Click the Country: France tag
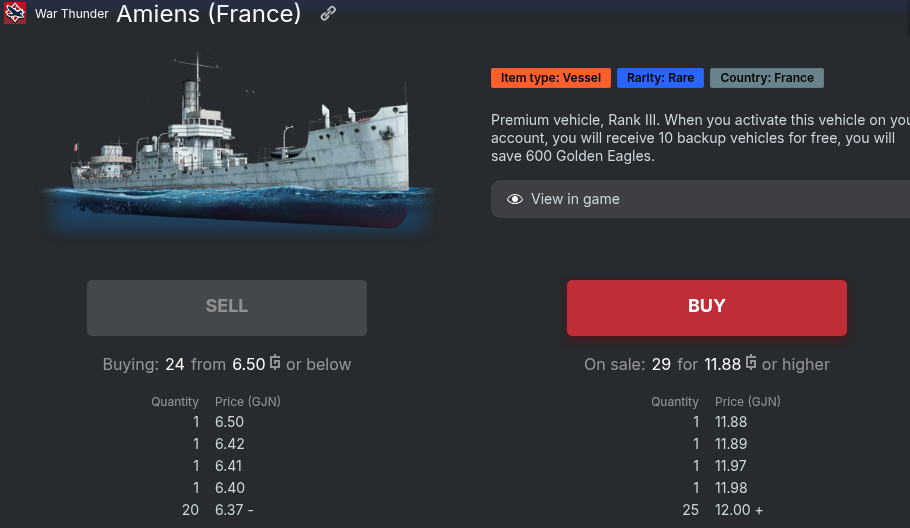 (x=766, y=78)
